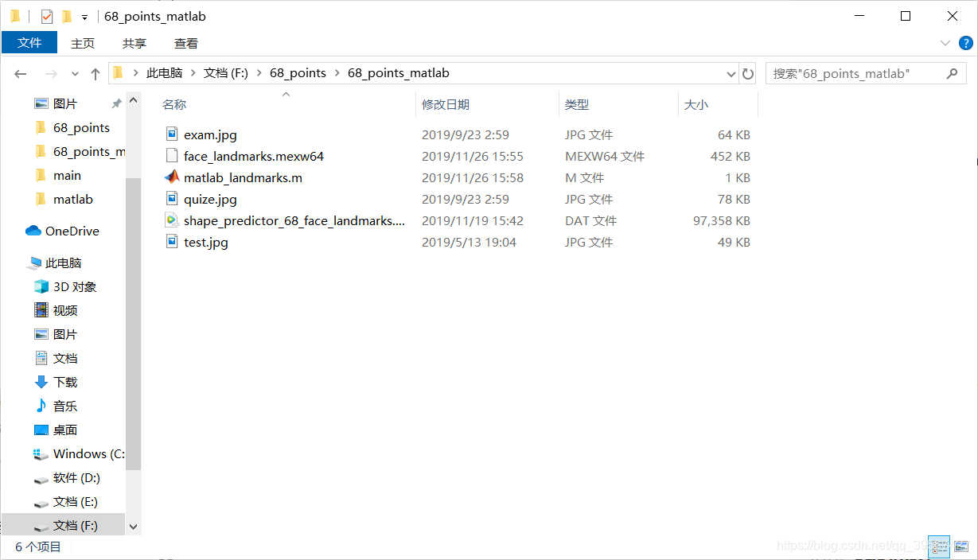Navigate to 68_points in address bar

coord(298,73)
